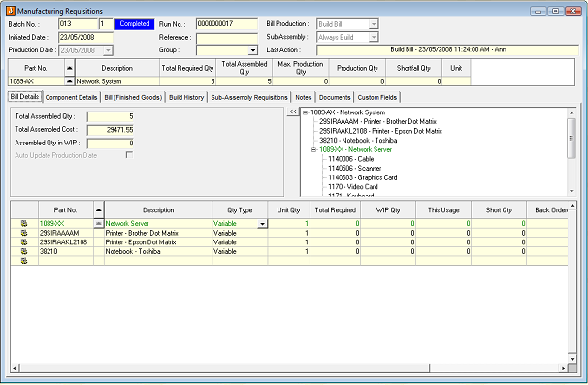Open the Production Date dropdown
588x385 pixels.
(108, 50)
